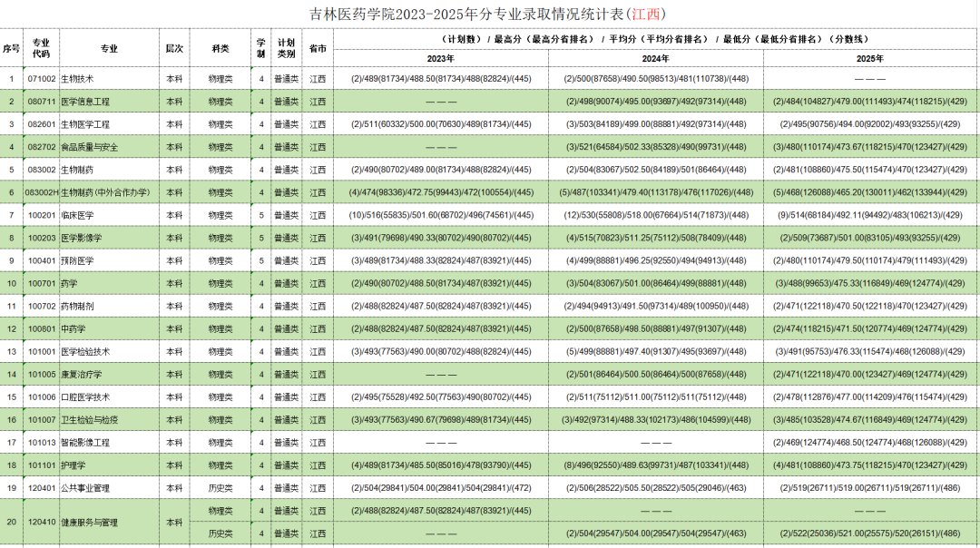The image size is (980, 548).
Task: Select major name 康复治疗学
Action: point(82,375)
